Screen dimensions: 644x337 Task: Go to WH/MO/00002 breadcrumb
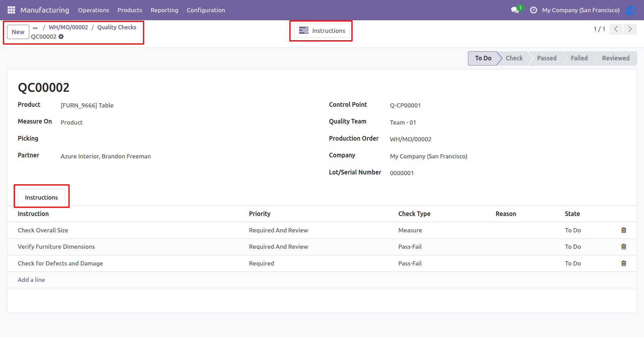pos(68,27)
